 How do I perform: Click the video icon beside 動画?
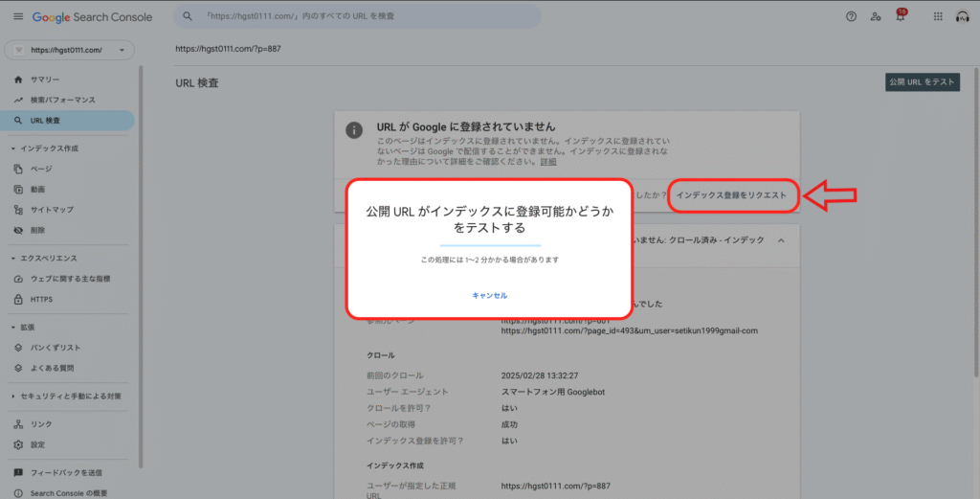(18, 189)
